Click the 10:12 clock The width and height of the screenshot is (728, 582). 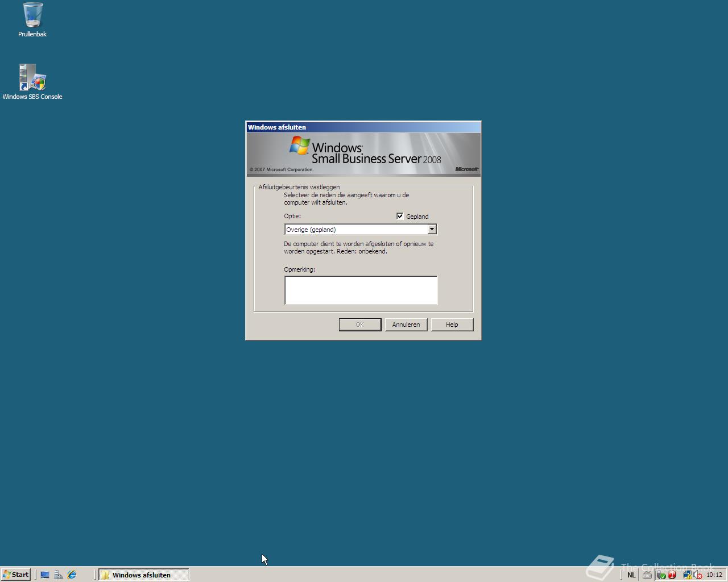tap(714, 575)
